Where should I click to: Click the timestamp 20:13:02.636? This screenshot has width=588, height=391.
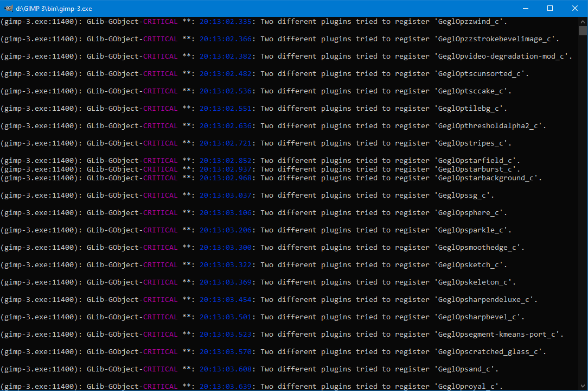pyautogui.click(x=225, y=125)
